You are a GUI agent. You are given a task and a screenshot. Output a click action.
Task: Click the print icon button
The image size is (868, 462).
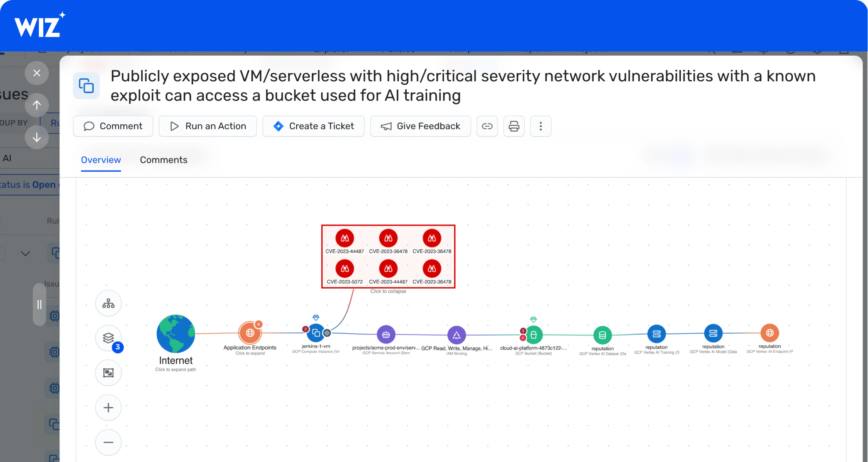[513, 126]
